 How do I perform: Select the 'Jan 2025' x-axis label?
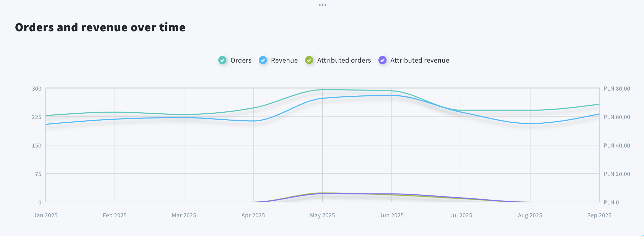(46, 215)
